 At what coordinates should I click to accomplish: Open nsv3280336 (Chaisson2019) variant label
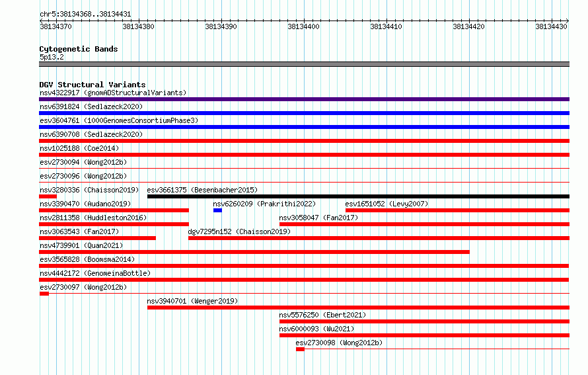[89, 190]
